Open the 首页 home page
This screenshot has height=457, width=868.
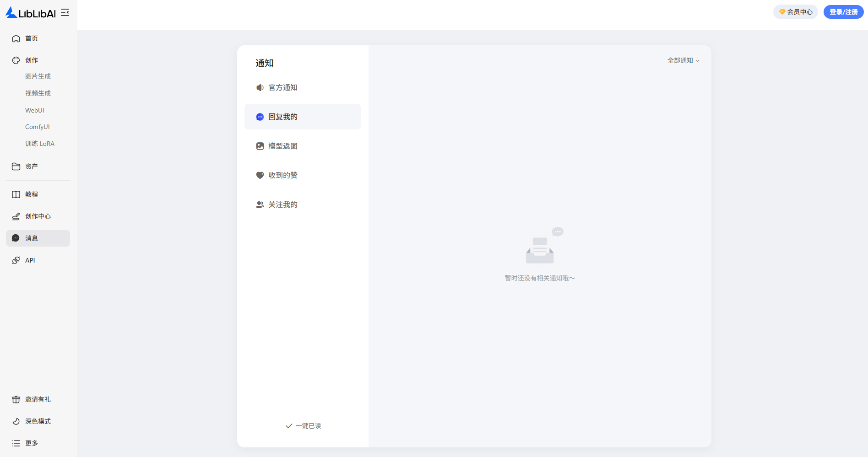(31, 38)
